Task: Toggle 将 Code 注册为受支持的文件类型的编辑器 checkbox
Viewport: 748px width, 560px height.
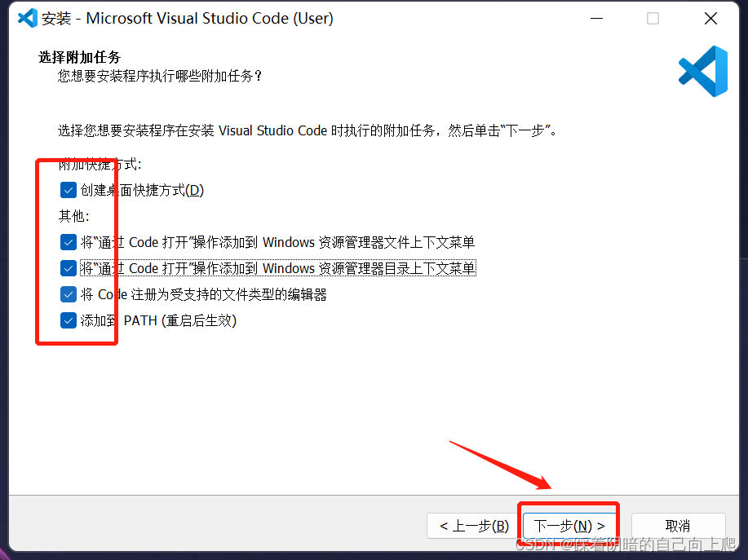Action: click(69, 294)
